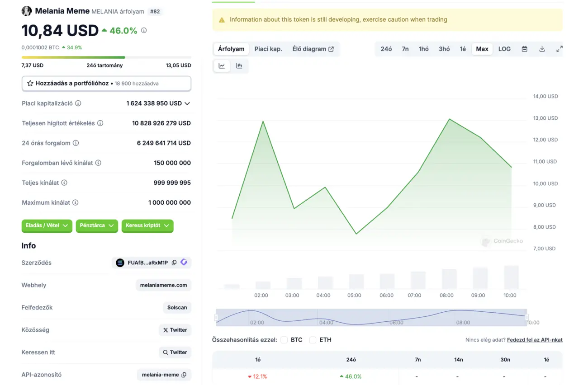
Task: Grab the left handle of chart navigator
Action: coord(216,318)
